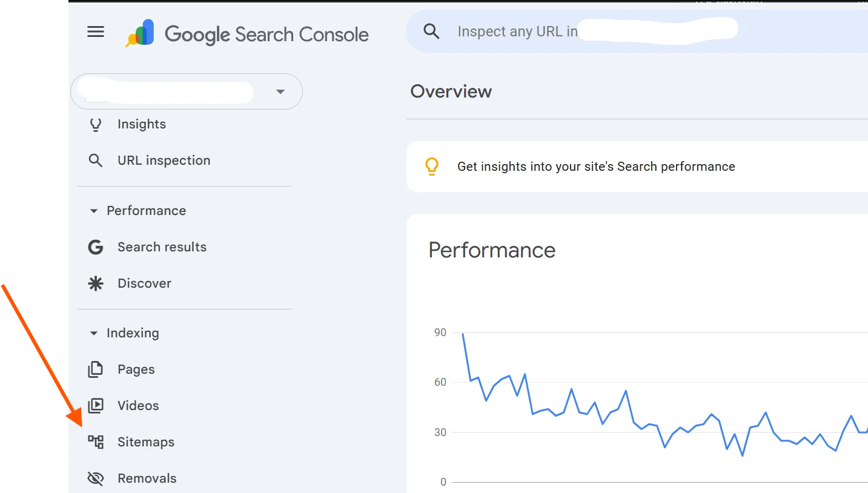
Task: Click the Sitemaps tree icon
Action: tap(96, 442)
